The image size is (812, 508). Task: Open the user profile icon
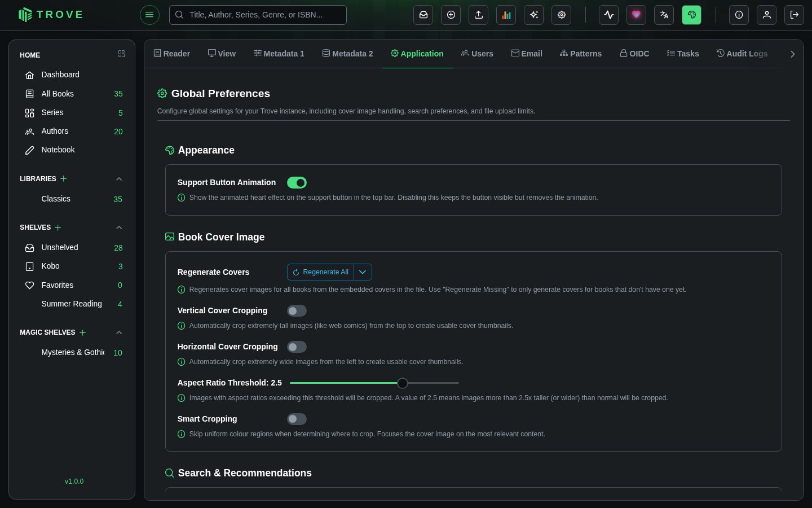tap(767, 15)
